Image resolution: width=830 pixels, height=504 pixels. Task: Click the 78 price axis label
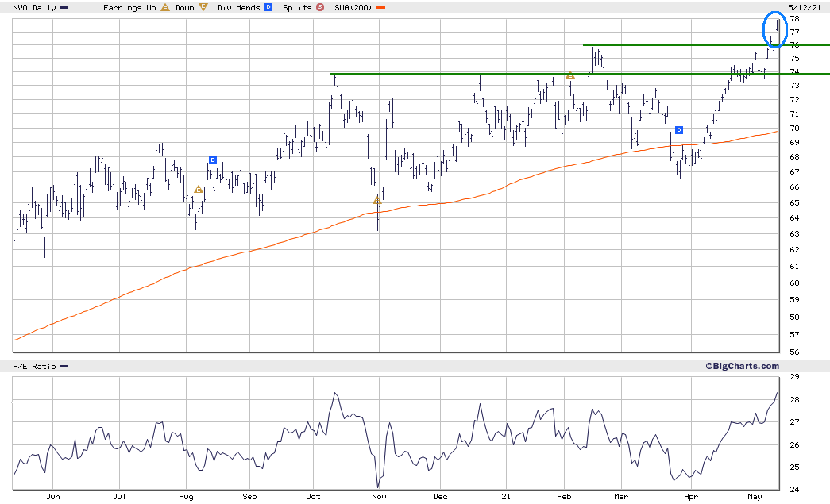794,18
